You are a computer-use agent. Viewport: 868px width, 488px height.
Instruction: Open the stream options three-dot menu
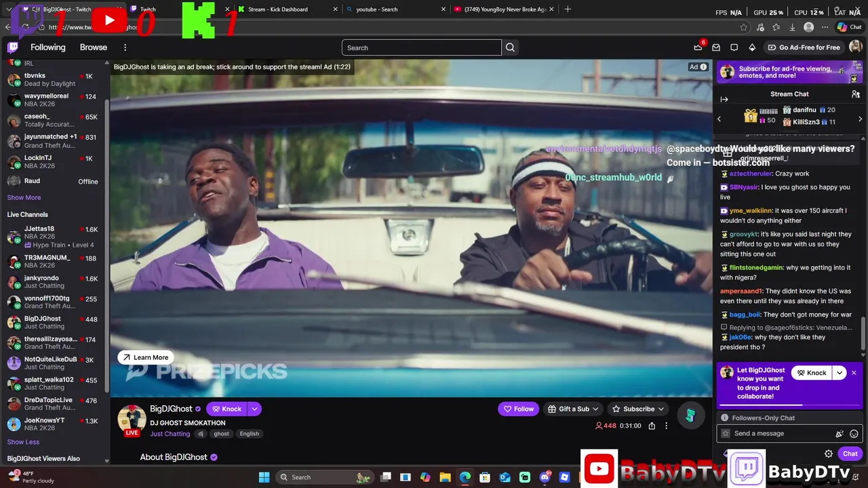pos(666,426)
